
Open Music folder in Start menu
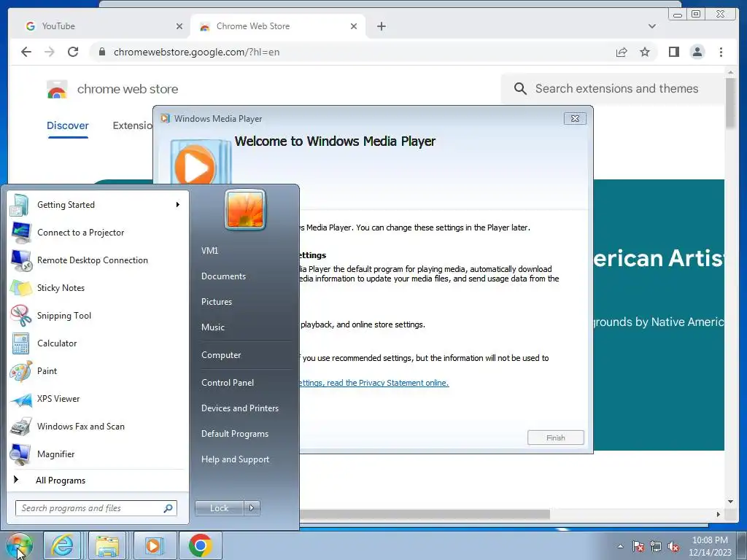coord(213,327)
